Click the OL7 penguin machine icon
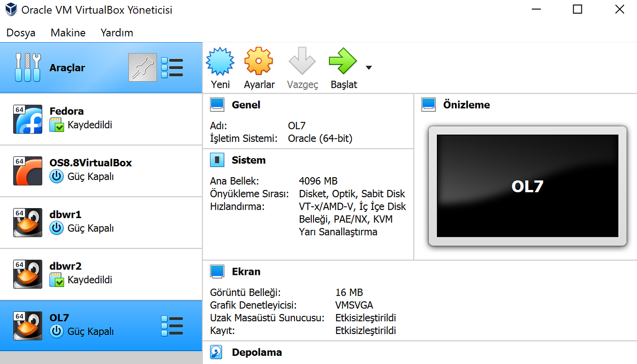Image resolution: width=637 pixels, height=364 pixels. click(28, 326)
